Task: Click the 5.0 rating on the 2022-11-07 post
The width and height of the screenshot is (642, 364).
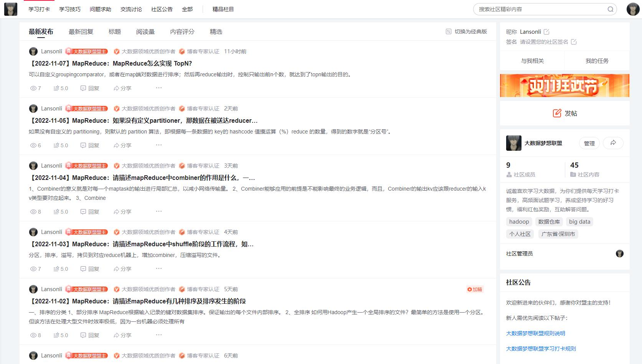Action: coord(61,88)
